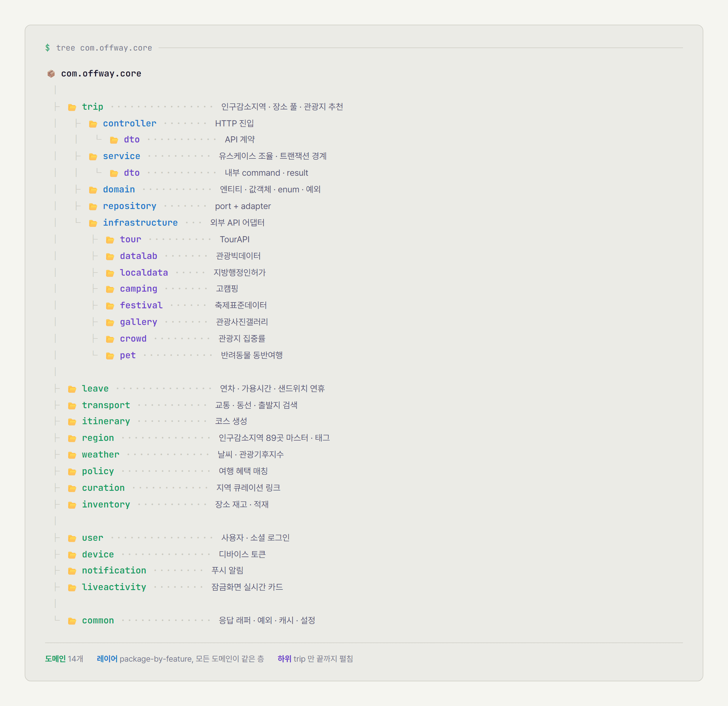The width and height of the screenshot is (728, 706).
Task: Select the region package name
Action: pyautogui.click(x=98, y=438)
